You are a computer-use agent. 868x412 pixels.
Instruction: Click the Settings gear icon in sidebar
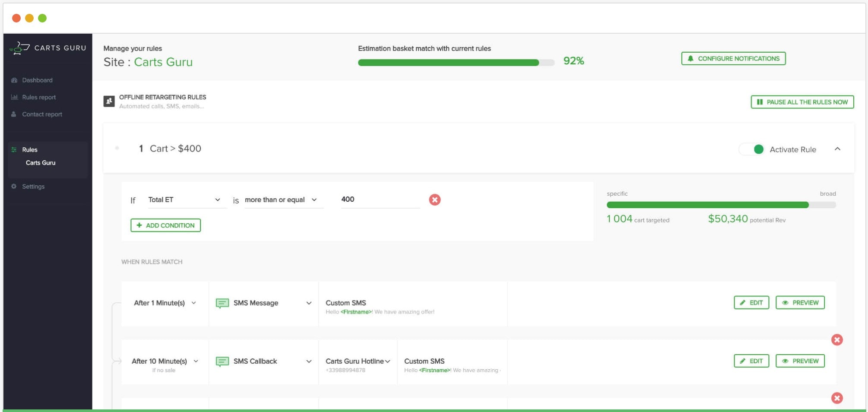(x=14, y=187)
